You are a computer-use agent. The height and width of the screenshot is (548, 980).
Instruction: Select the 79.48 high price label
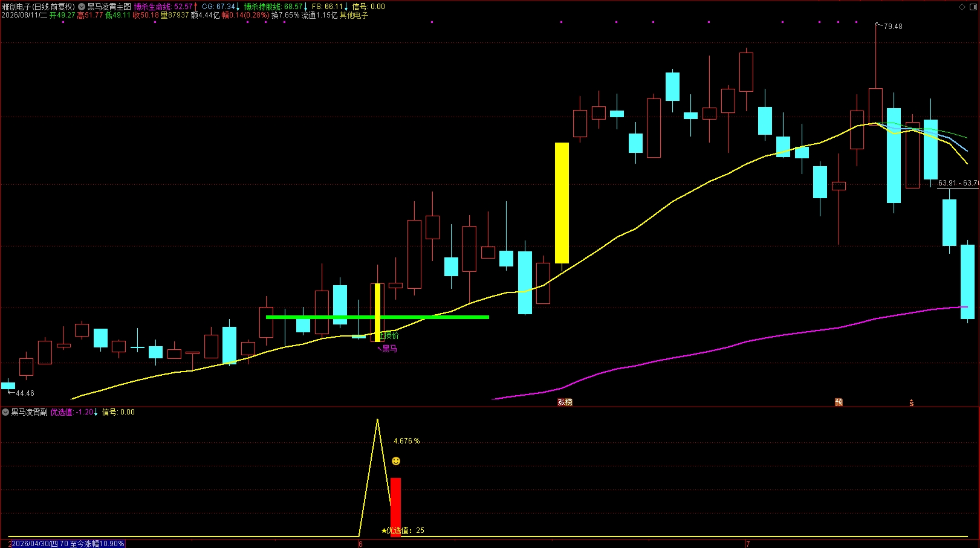pos(893,27)
